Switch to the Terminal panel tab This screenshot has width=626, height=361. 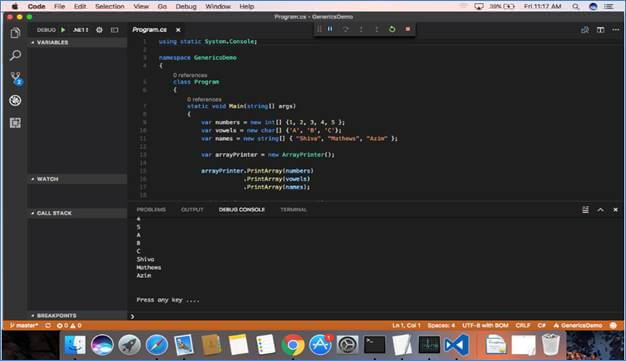293,210
